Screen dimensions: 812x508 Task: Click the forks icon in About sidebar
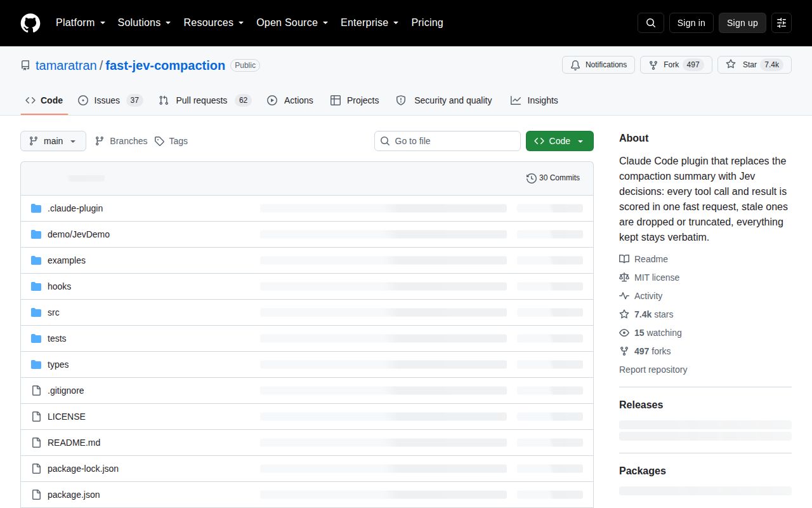click(624, 351)
